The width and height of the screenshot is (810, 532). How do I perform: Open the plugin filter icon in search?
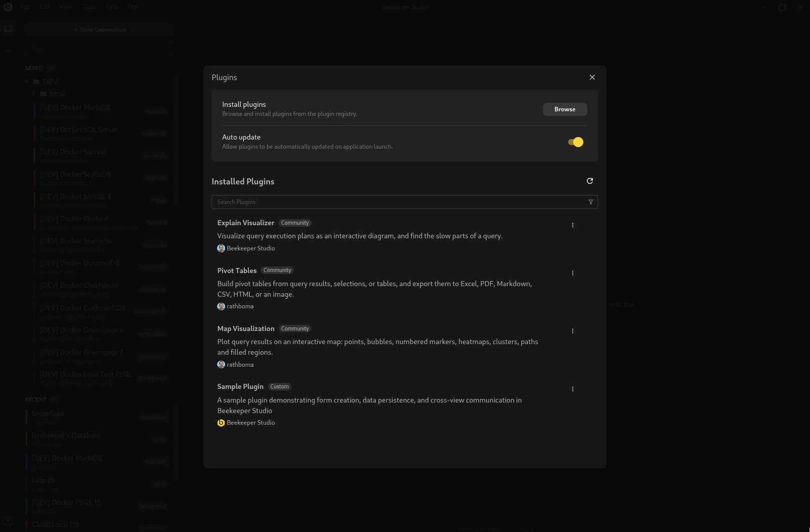point(591,202)
